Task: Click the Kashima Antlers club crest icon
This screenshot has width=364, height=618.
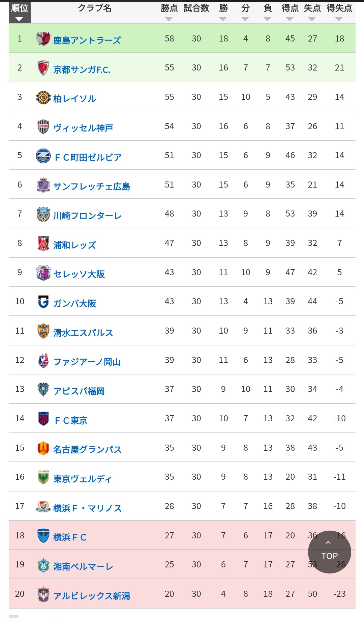Action: 43,39
